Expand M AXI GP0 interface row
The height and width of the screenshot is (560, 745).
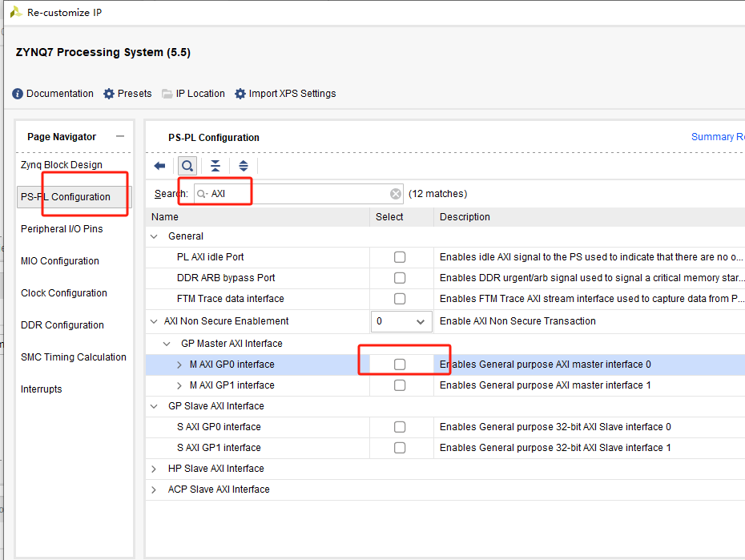pos(179,365)
